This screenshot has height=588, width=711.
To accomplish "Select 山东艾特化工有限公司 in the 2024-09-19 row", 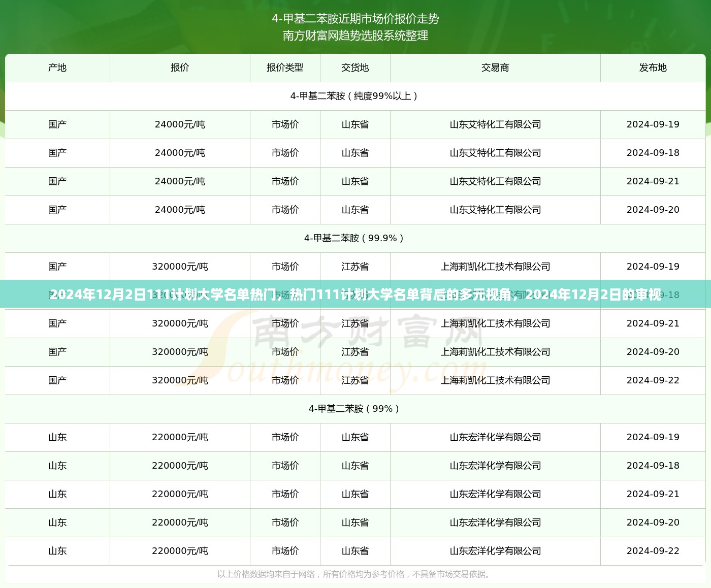I will (x=495, y=124).
